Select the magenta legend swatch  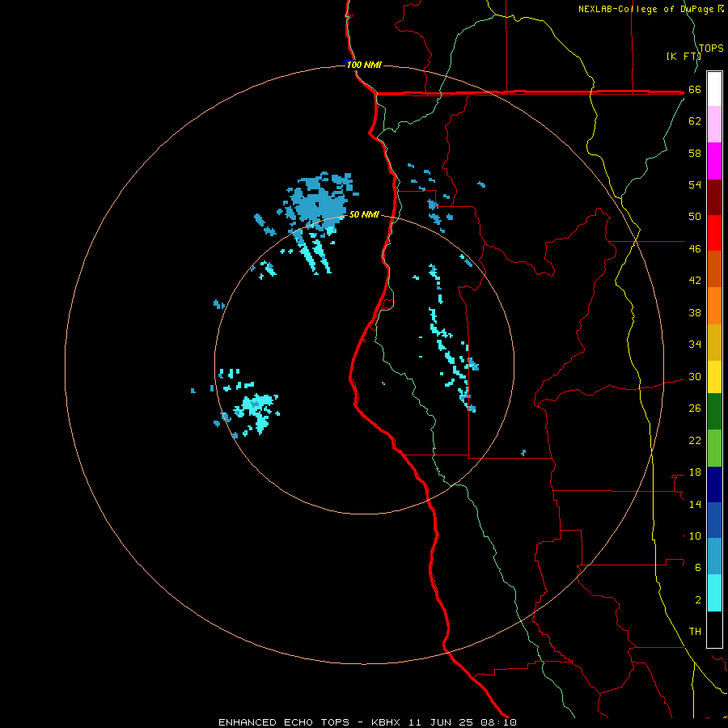[714, 161]
